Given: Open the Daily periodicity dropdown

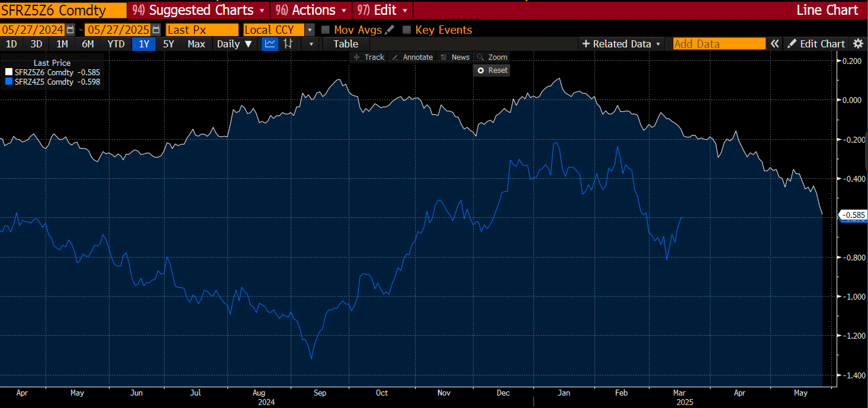Looking at the screenshot, I should [234, 44].
